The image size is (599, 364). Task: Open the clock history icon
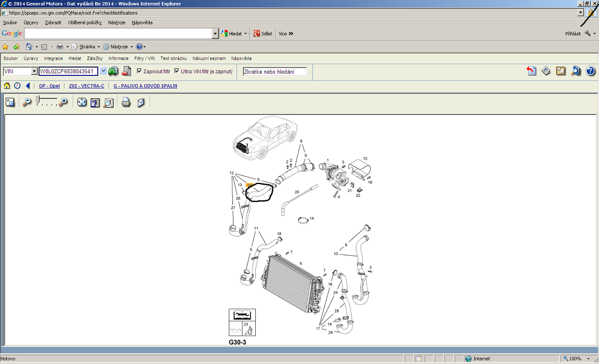pos(17,86)
